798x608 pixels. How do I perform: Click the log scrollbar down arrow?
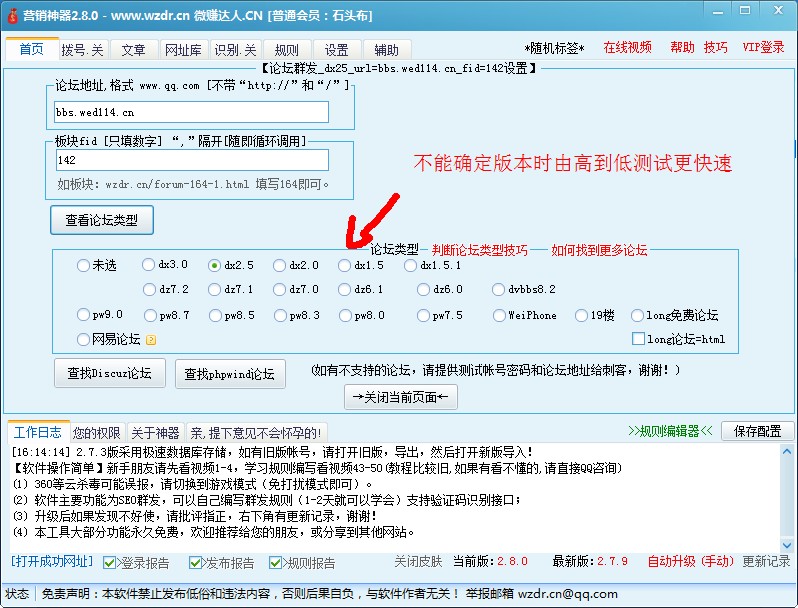click(x=787, y=545)
